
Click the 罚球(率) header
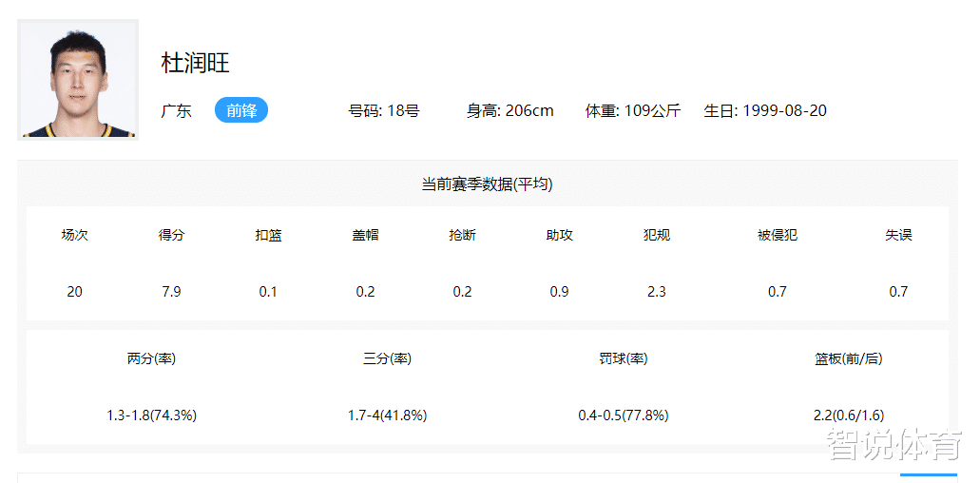point(624,358)
